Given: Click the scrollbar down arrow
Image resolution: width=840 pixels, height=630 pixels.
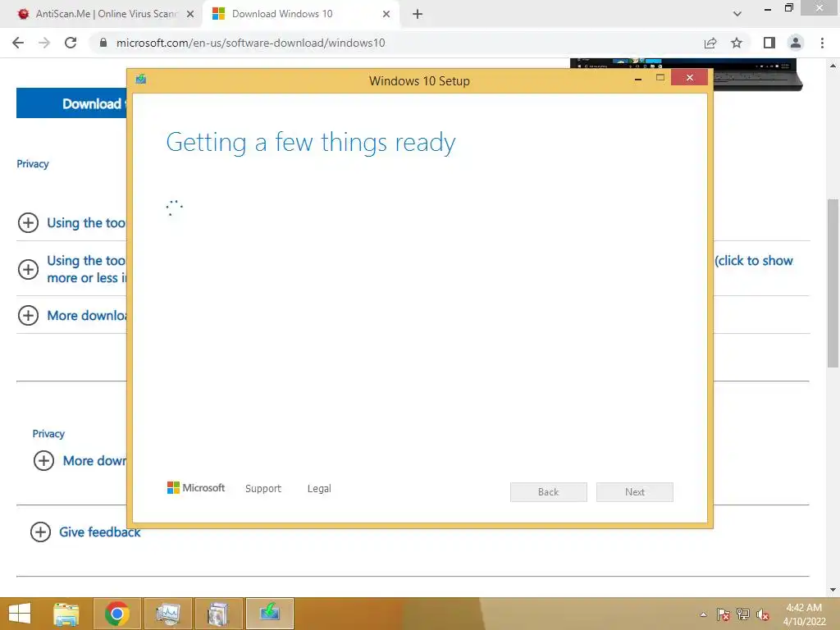Looking at the screenshot, I should (x=833, y=590).
